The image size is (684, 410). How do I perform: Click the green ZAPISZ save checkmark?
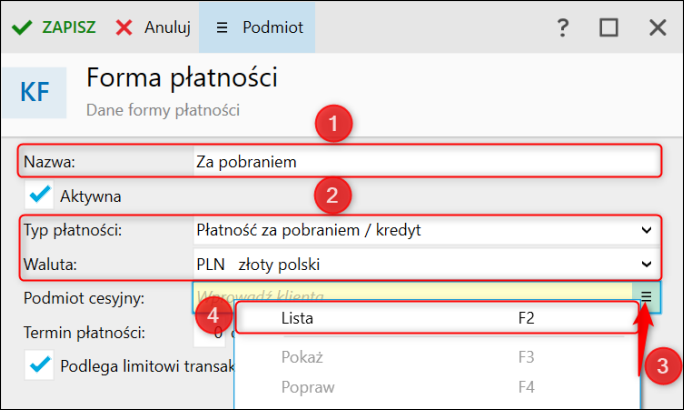(x=21, y=27)
